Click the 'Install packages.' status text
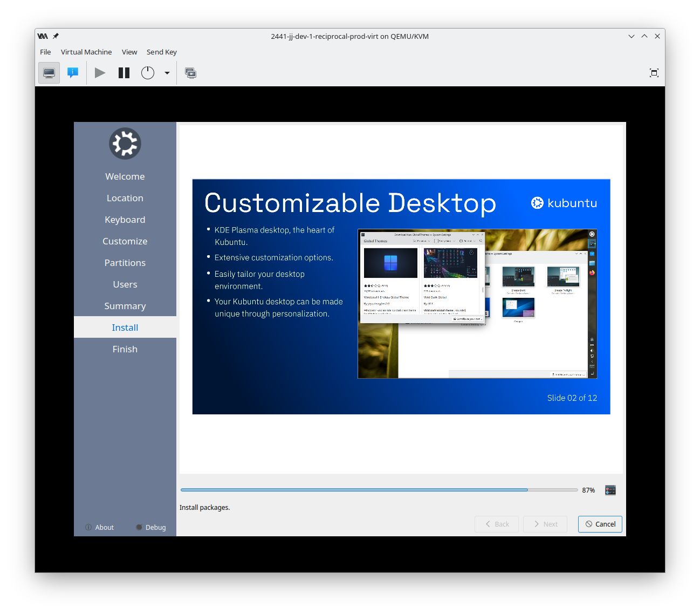The height and width of the screenshot is (614, 700). [205, 507]
